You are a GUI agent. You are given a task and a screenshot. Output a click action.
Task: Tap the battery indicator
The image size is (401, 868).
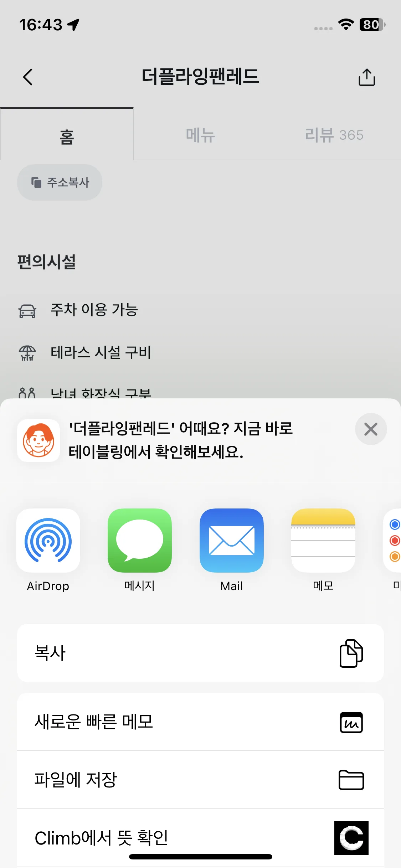coord(372,25)
